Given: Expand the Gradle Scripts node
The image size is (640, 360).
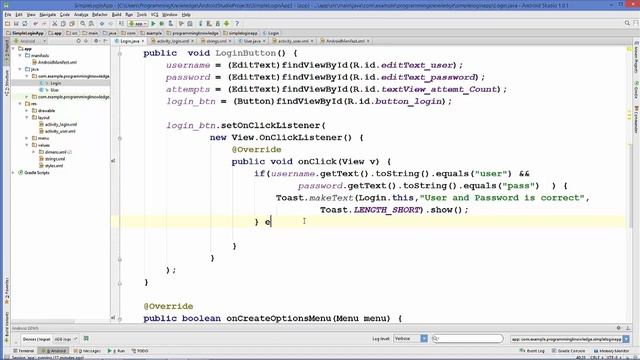Looking at the screenshot, I should pyautogui.click(x=13, y=173).
